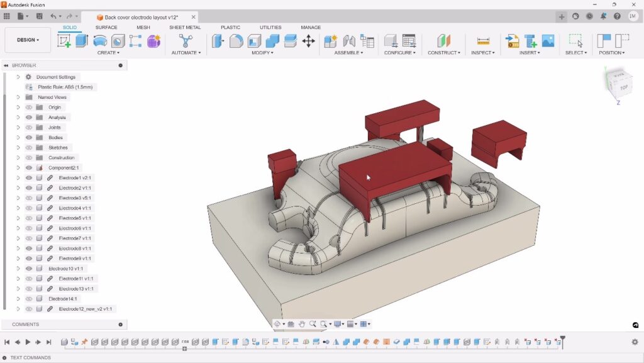The height and width of the screenshot is (363, 644).
Task: Click the Insert image icon
Action: click(548, 41)
